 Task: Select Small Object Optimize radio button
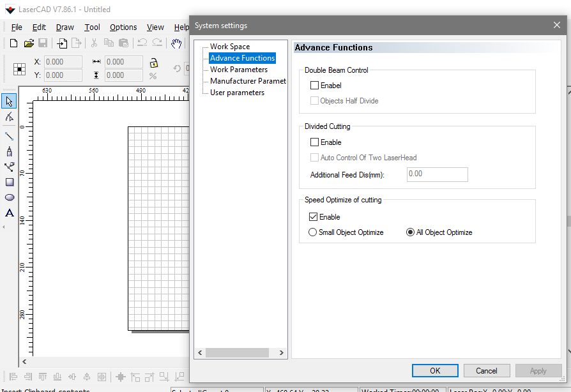(x=313, y=232)
